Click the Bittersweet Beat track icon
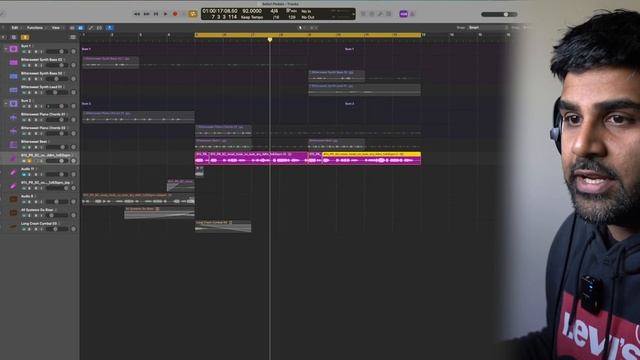Image resolution: width=640 pixels, height=360 pixels. 13,144
